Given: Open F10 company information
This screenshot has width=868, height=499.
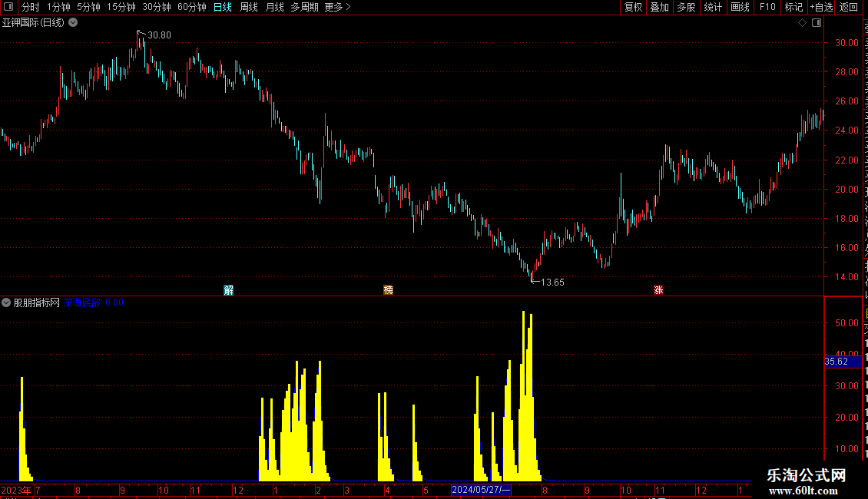Looking at the screenshot, I should [767, 7].
